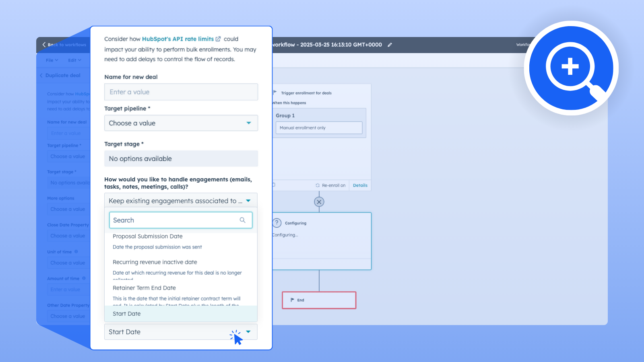Click the external link icon after API rate limits
Screen dimensions: 644x362
218,39
